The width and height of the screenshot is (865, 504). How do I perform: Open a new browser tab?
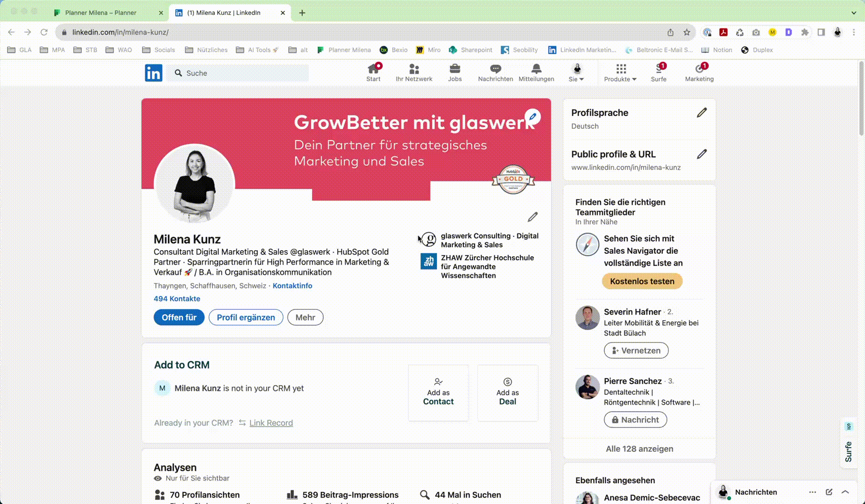pyautogui.click(x=302, y=13)
